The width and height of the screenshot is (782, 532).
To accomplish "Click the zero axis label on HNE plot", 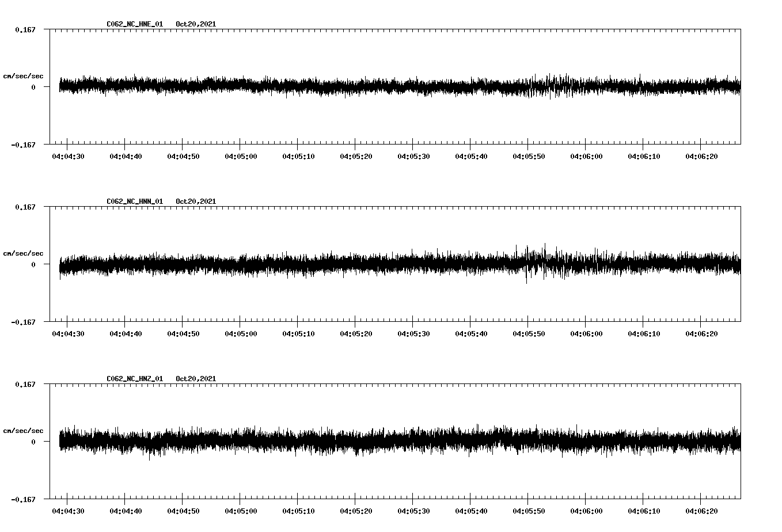I will [33, 87].
